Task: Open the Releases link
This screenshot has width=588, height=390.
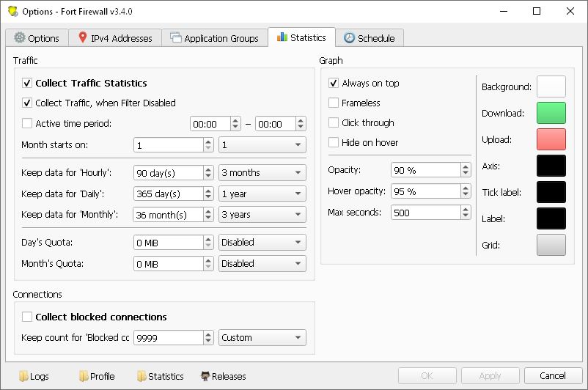Action: [x=228, y=376]
